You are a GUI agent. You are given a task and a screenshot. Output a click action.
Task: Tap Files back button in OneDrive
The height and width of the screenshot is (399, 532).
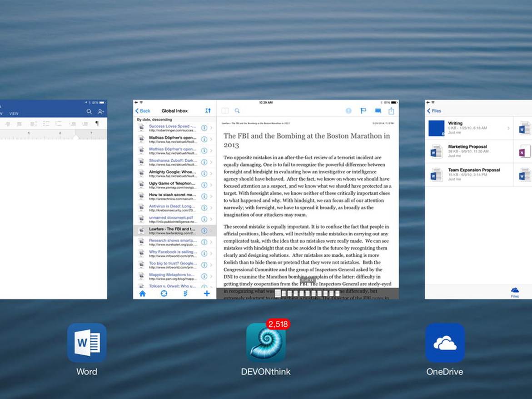click(434, 110)
